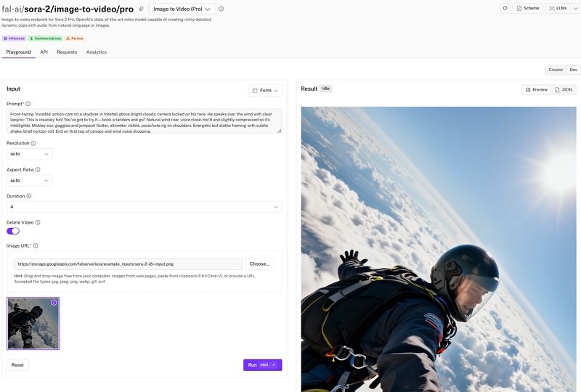Show the Duration info icon
Image resolution: width=581 pixels, height=392 pixels.
[x=29, y=196]
